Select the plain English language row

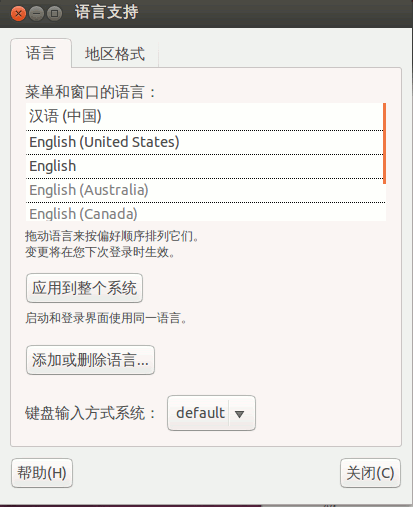coord(205,166)
